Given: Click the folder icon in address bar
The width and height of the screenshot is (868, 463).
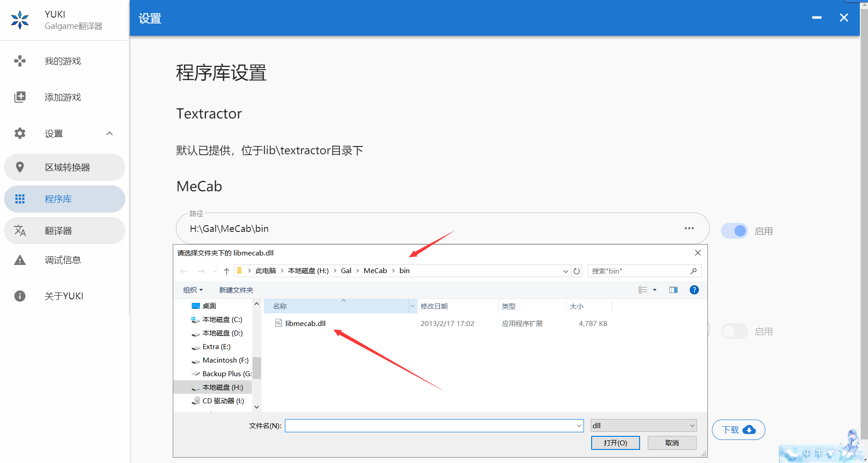Looking at the screenshot, I should point(240,270).
